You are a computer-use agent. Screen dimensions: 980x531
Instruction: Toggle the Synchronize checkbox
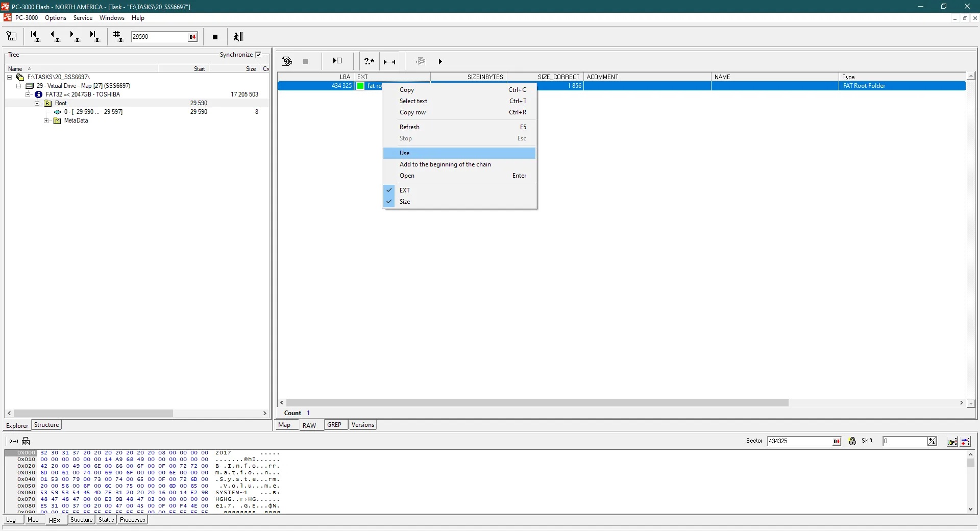[258, 55]
